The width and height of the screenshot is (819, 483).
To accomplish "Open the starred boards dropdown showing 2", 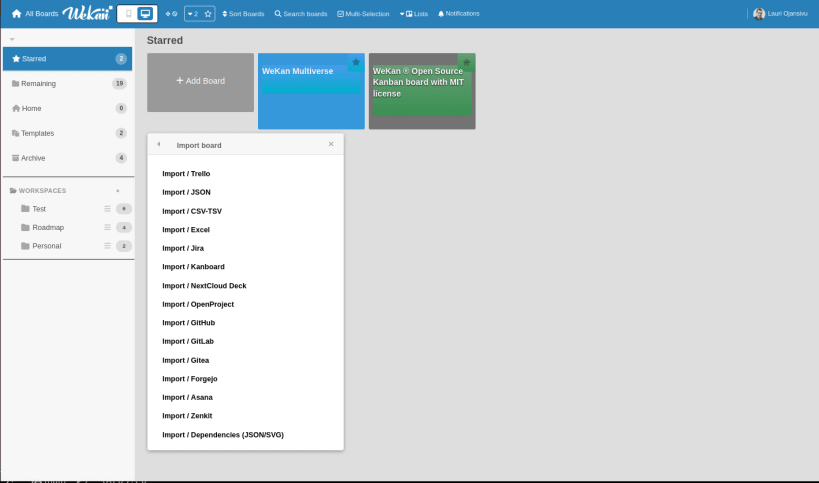I will (x=193, y=14).
